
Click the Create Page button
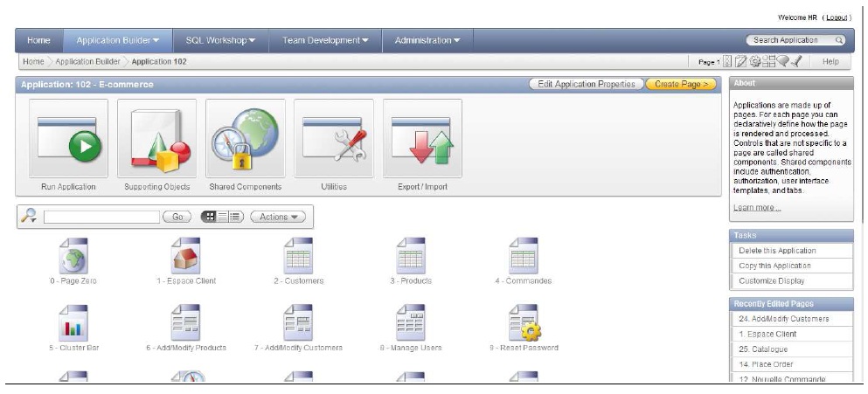[x=680, y=84]
